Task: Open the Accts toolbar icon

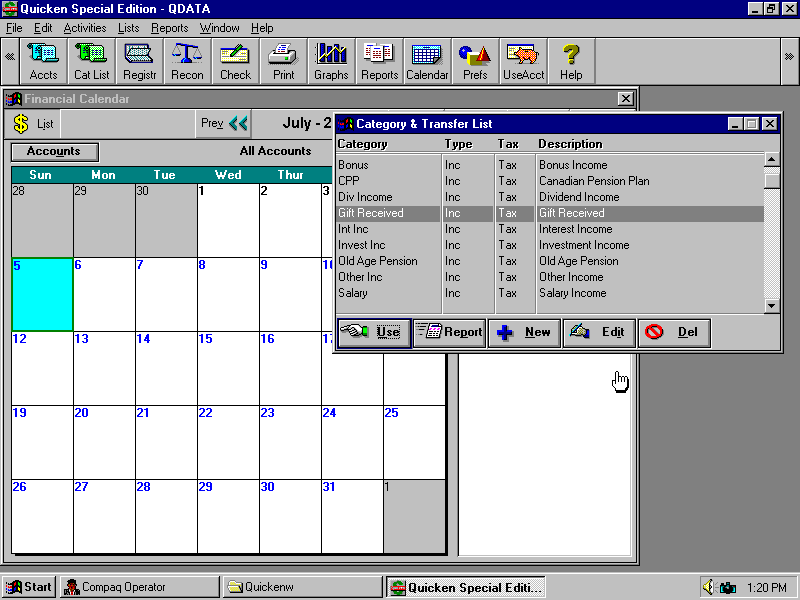Action: 44,61
